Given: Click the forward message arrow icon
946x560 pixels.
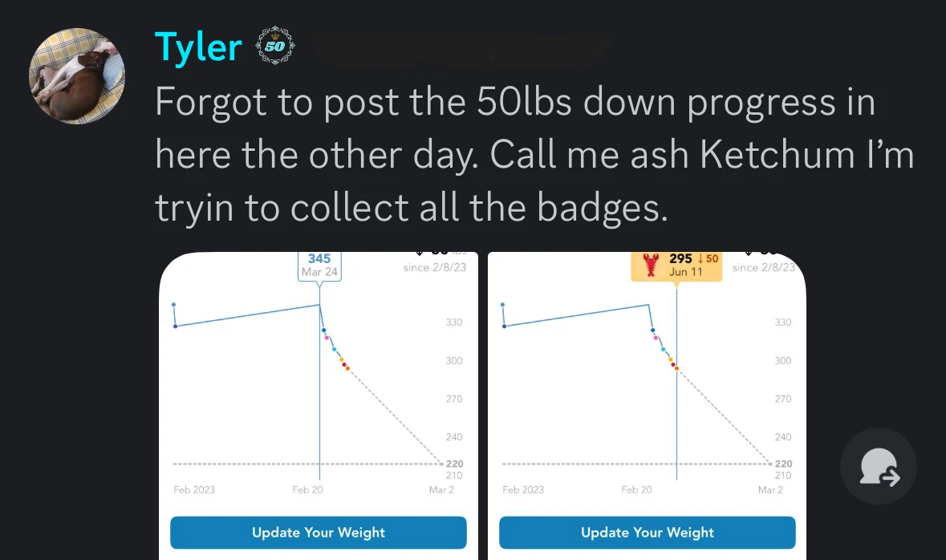Looking at the screenshot, I should click(879, 466).
